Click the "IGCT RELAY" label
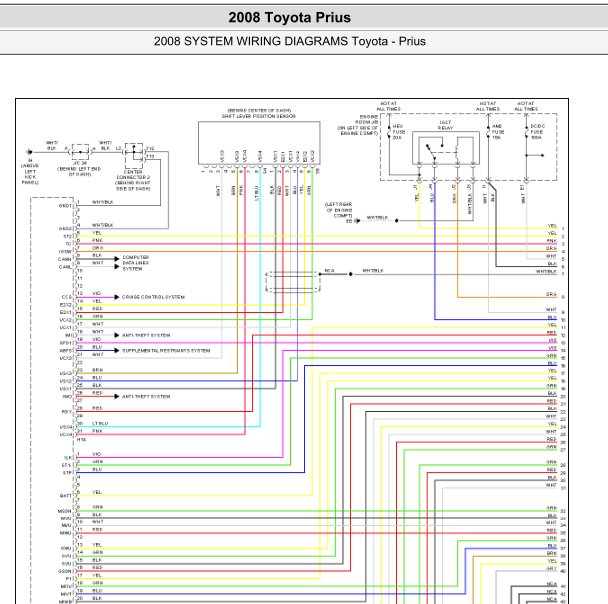Image resolution: width=608 pixels, height=604 pixels. [445, 125]
